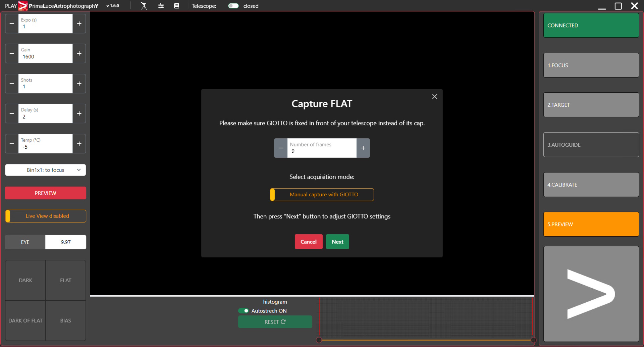Click the Temp (°C) input field
The image size is (644, 347).
(45, 144)
